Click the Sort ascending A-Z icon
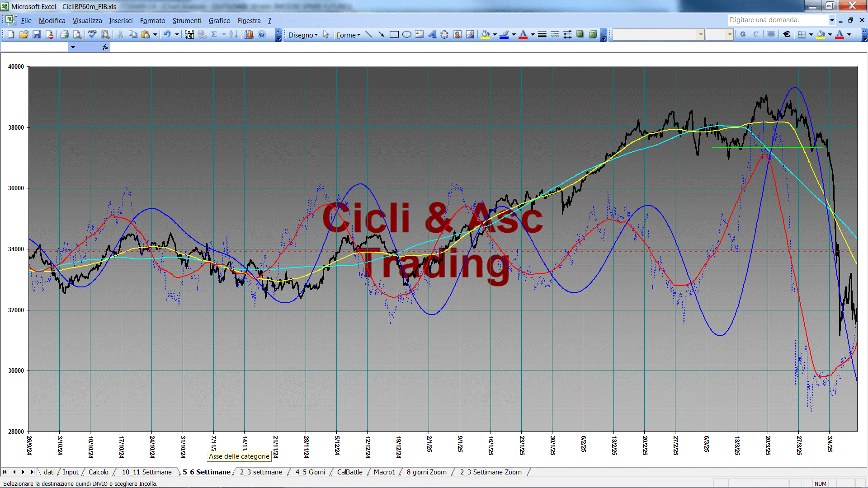Viewport: 868px width, 488px height. pos(233,34)
